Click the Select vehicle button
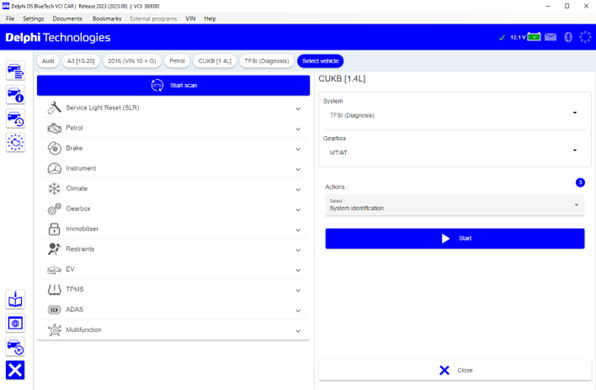Image resolution: width=596 pixels, height=390 pixels. (x=320, y=61)
